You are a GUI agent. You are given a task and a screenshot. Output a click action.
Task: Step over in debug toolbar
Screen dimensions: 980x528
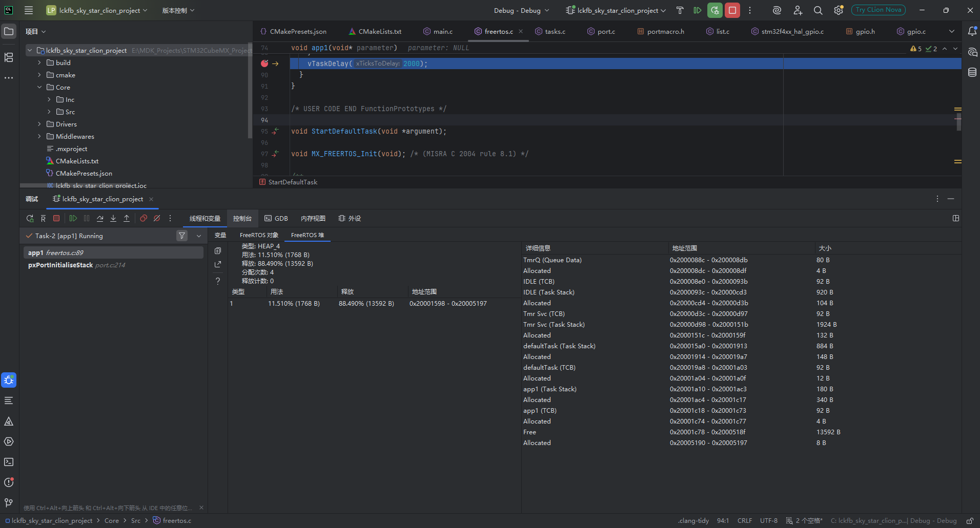[100, 218]
